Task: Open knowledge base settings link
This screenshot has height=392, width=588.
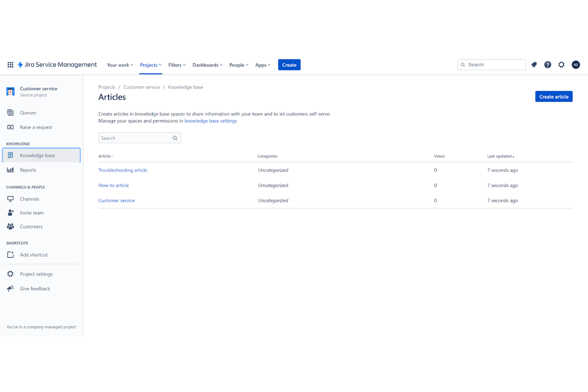Action: click(211, 121)
